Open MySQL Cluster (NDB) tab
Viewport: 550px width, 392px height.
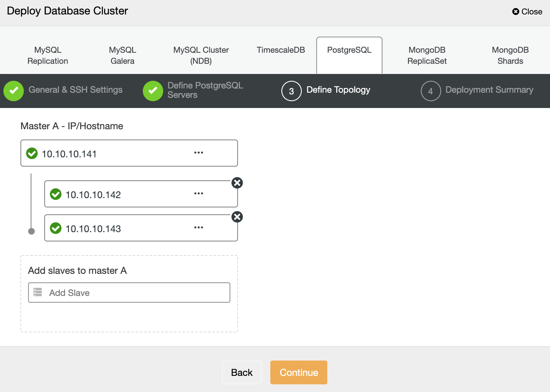(x=201, y=55)
